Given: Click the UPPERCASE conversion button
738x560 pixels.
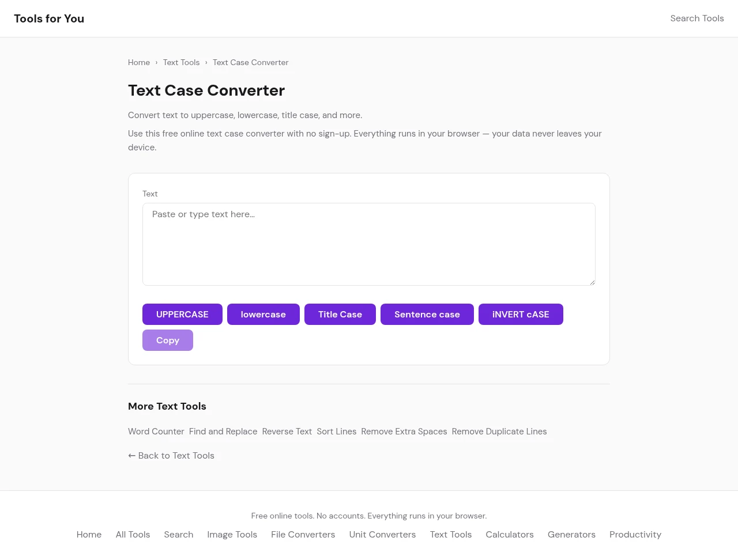Looking at the screenshot, I should (182, 315).
